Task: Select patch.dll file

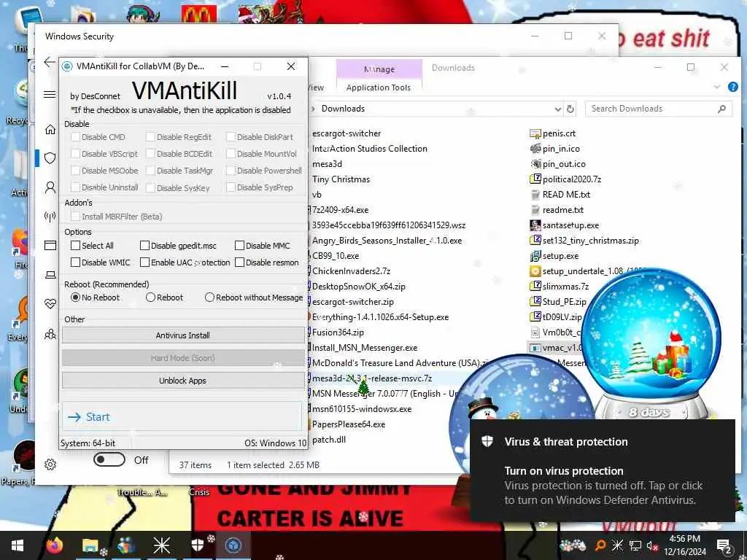Action: [329, 440]
